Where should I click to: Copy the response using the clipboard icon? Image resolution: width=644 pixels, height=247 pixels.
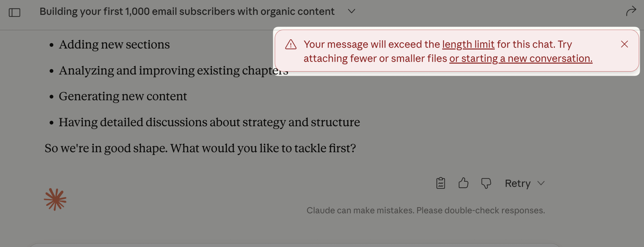440,183
